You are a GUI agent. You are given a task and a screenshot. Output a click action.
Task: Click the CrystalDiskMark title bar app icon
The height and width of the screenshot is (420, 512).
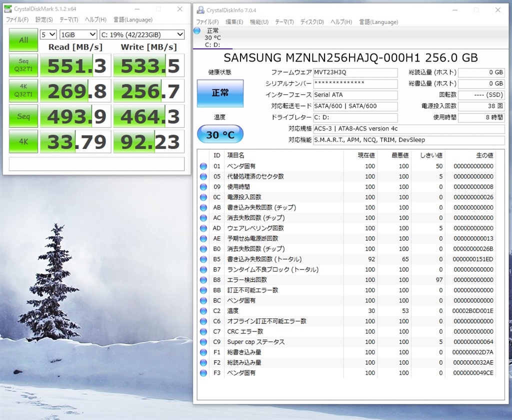[x=8, y=9]
